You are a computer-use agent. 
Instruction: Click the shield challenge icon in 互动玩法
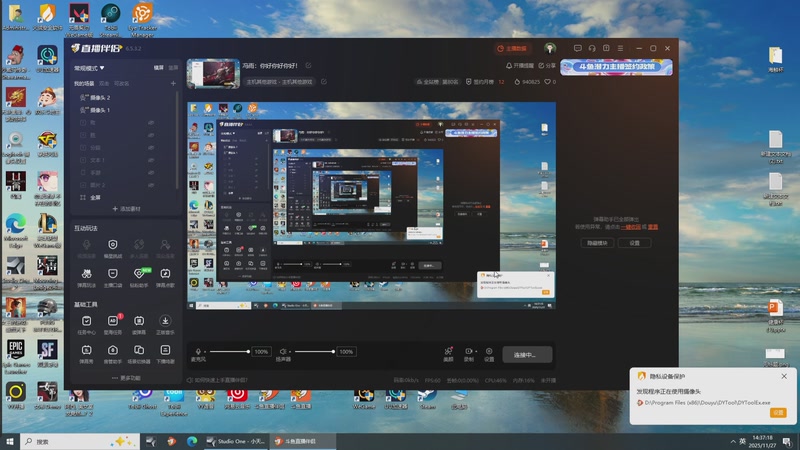(x=113, y=245)
